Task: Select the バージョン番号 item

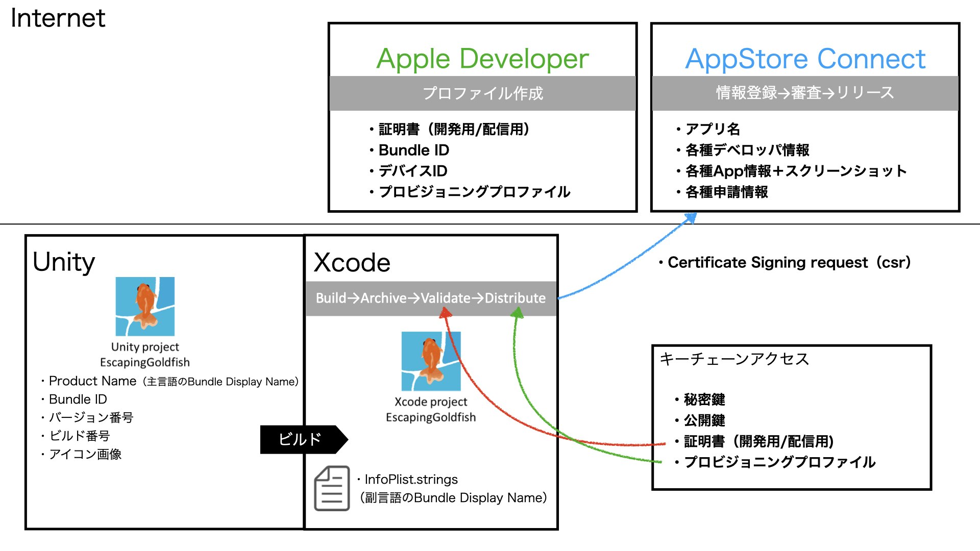Action: coord(87,417)
